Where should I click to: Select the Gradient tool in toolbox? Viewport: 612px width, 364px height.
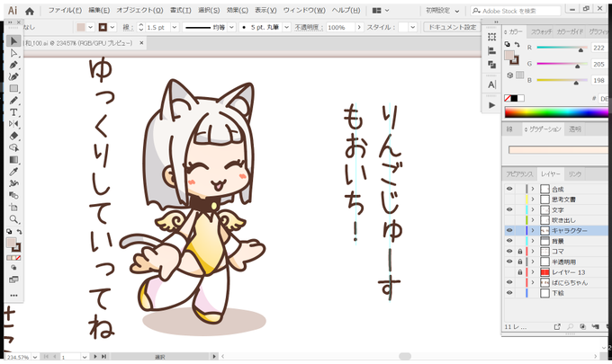(13, 160)
